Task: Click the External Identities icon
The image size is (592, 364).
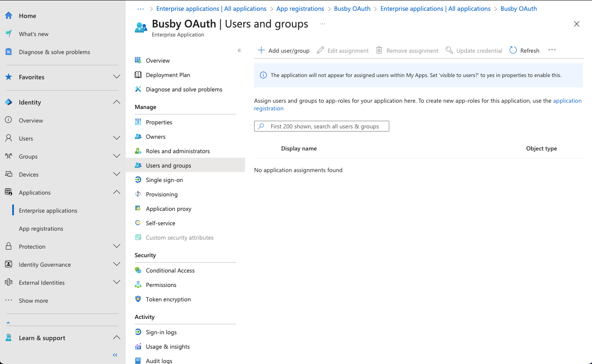Action: [x=9, y=282]
